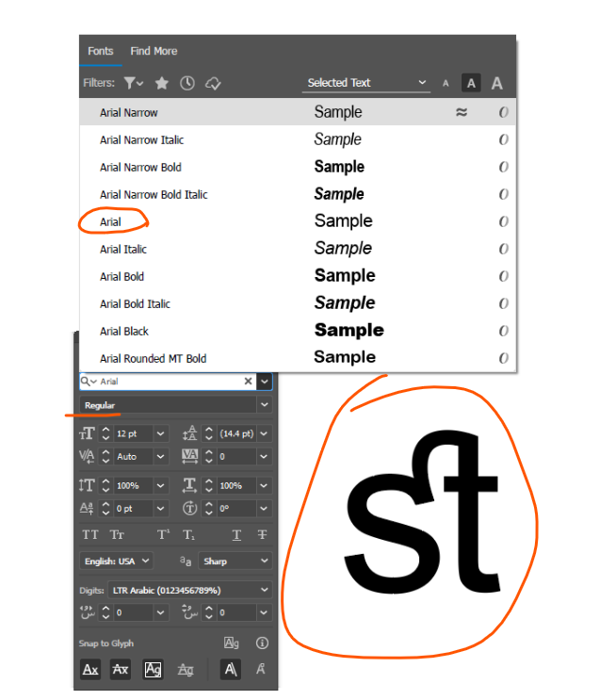Click the tracking stepper arrows
This screenshot has width=616, height=700.
click(209, 456)
